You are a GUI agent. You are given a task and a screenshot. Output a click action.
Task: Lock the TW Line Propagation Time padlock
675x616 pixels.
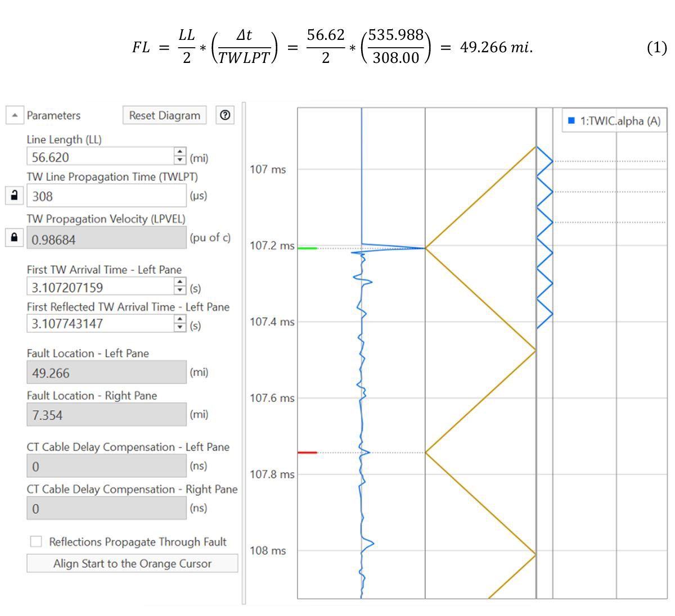tap(13, 195)
